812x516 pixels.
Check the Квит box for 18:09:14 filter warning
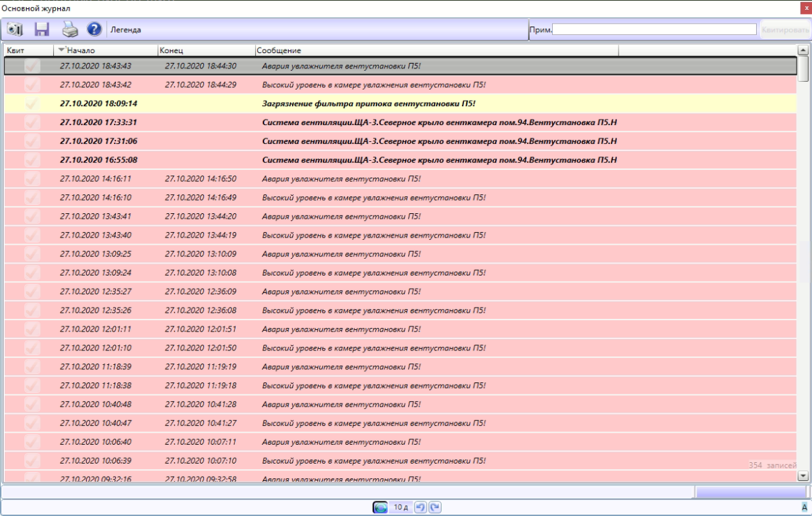click(x=31, y=103)
